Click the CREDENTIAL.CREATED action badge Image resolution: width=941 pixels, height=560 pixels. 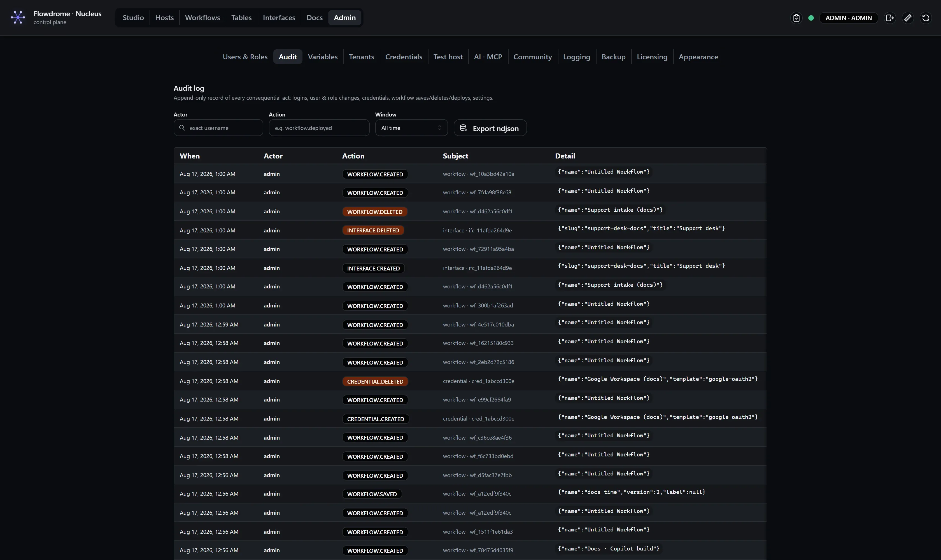(x=375, y=419)
